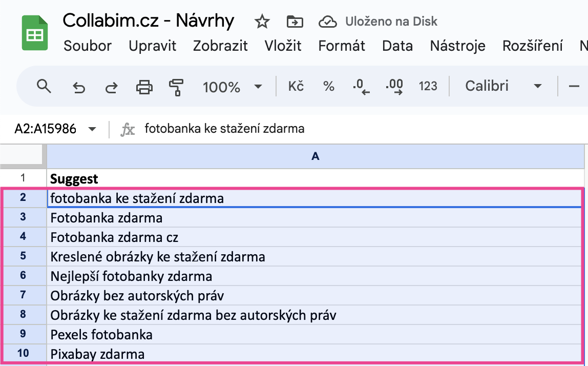Select cell 'fotobanka ke stažení zdarma'
The image size is (588, 366).
[x=316, y=198]
